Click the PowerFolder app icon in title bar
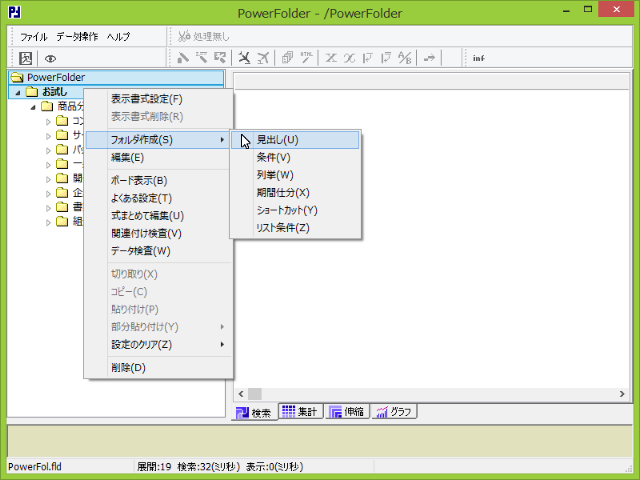 pyautogui.click(x=14, y=12)
